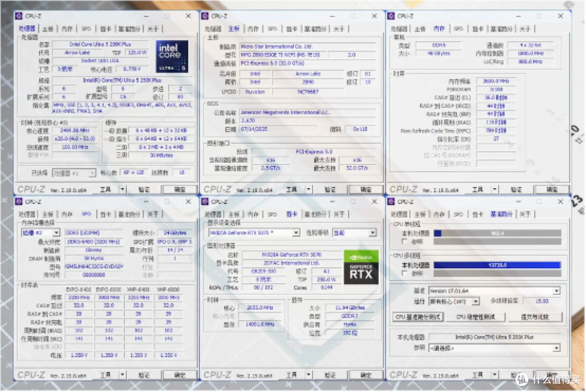This screenshot has height=392, width=586.
Task: Click the American Megatrends BIOS brand field
Action: 308,112
